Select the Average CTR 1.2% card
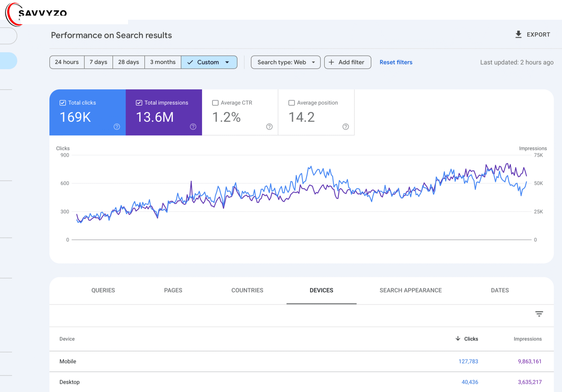Screen dimensions: 562x392 (x=240, y=112)
